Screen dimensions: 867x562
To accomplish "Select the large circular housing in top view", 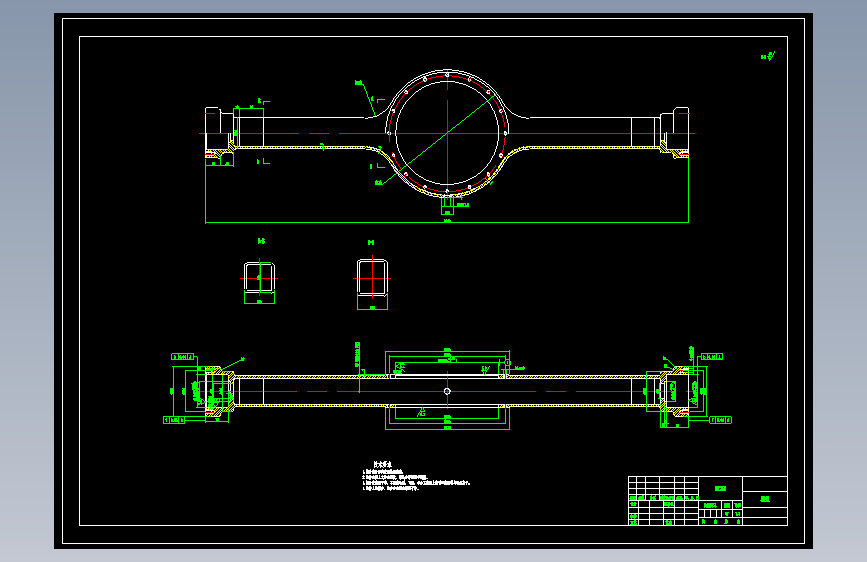I will tap(447, 133).
